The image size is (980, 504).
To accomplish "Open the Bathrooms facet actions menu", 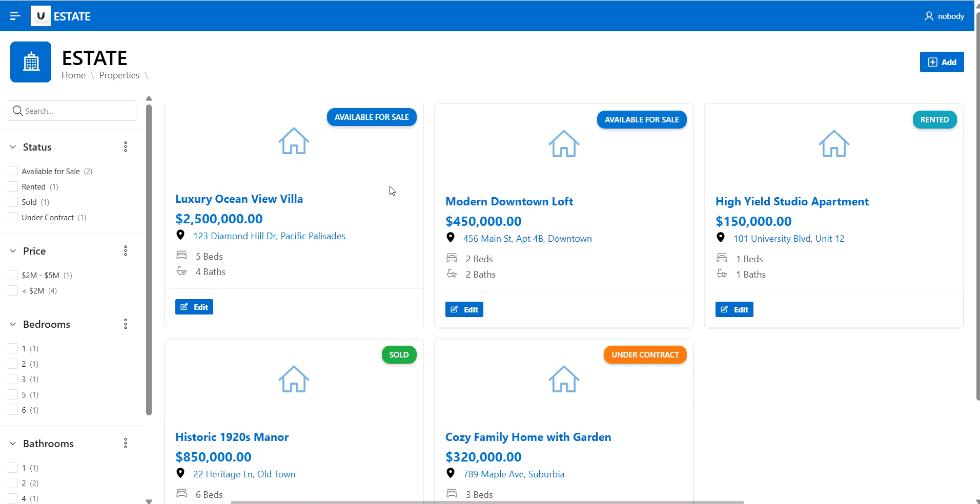I will tap(126, 444).
